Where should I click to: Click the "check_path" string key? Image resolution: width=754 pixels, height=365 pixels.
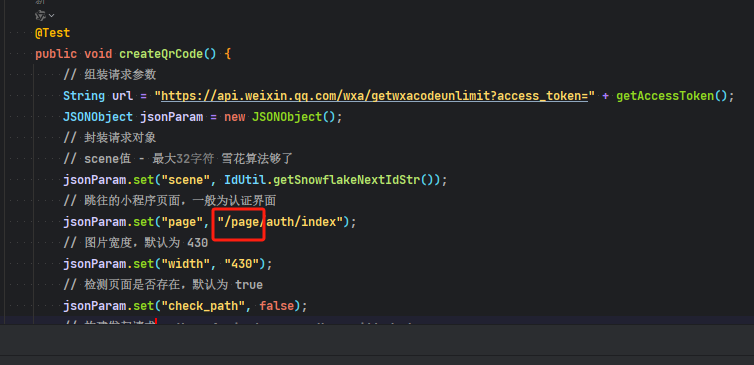point(203,305)
